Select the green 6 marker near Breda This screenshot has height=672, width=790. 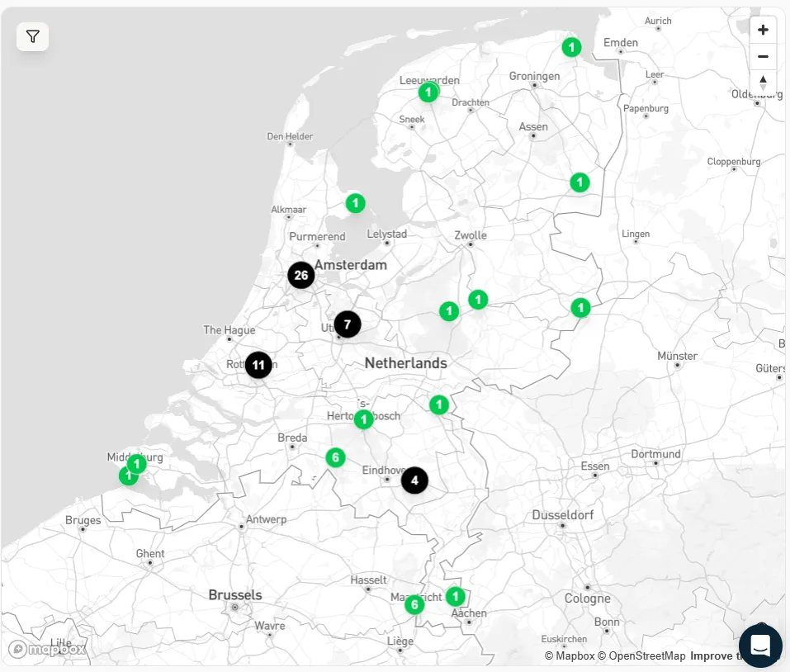(335, 457)
